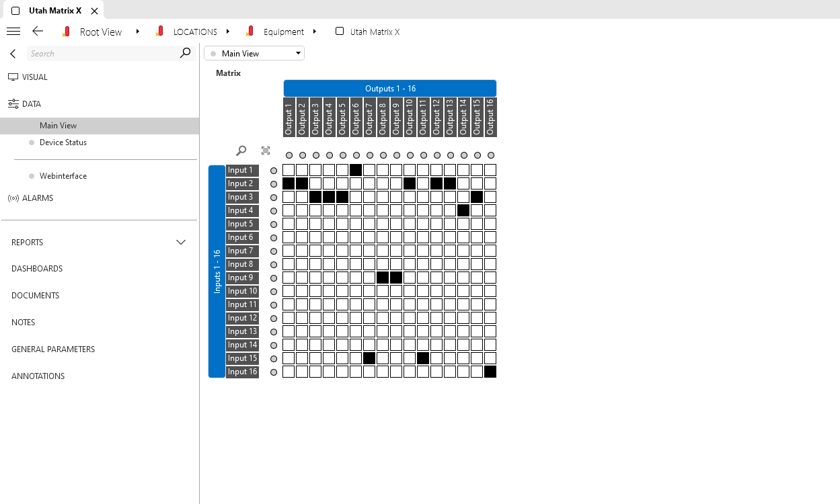
Task: Click the search magnifier in sidebar
Action: point(186,53)
